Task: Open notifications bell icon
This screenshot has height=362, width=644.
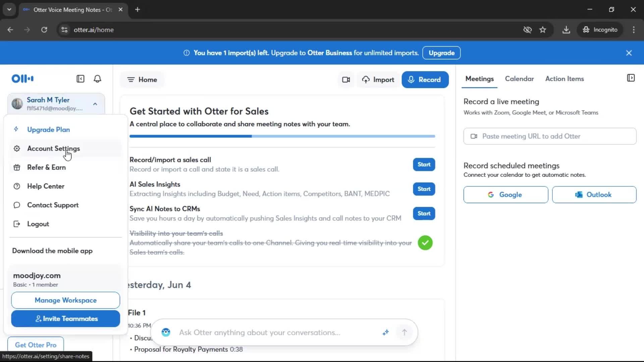Action: (x=97, y=79)
